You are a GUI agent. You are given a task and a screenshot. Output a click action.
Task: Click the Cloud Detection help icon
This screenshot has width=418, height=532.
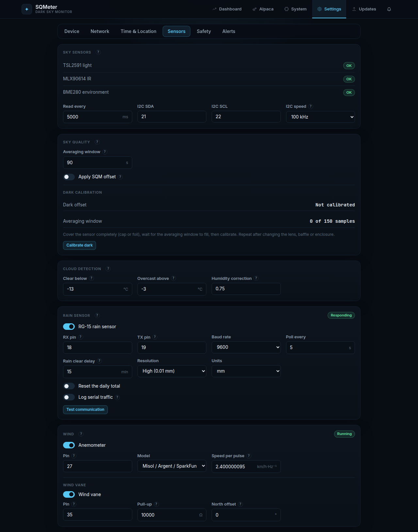click(108, 269)
